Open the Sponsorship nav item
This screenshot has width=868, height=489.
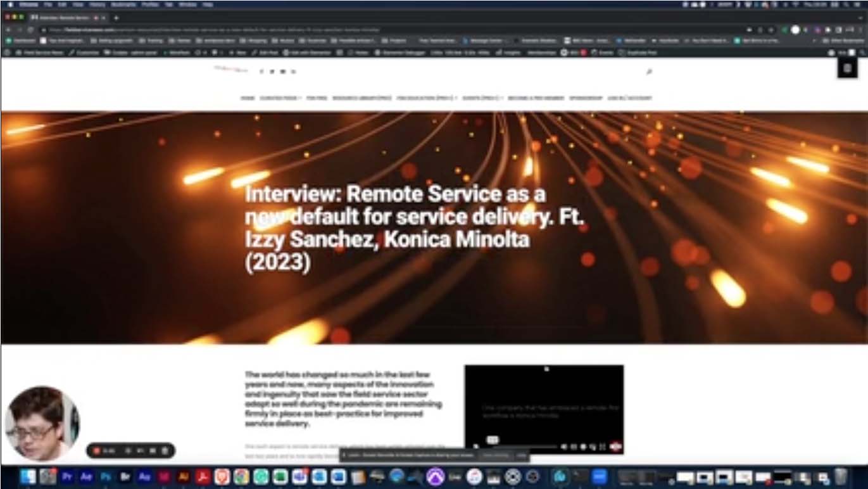585,98
